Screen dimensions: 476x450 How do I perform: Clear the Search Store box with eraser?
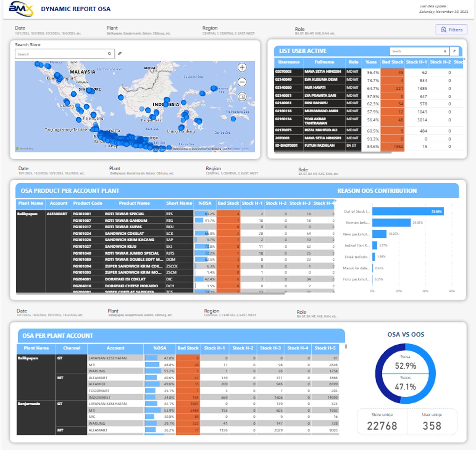pyautogui.click(x=120, y=54)
